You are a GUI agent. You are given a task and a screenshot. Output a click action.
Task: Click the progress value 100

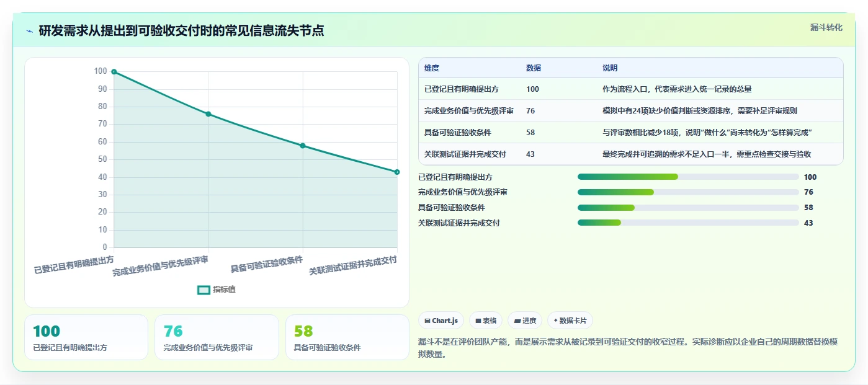tap(810, 177)
